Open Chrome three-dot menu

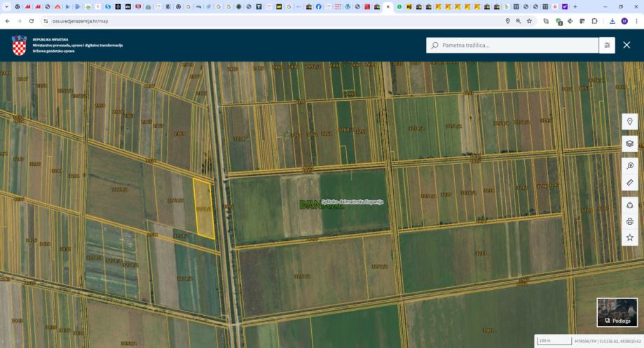pos(636,21)
